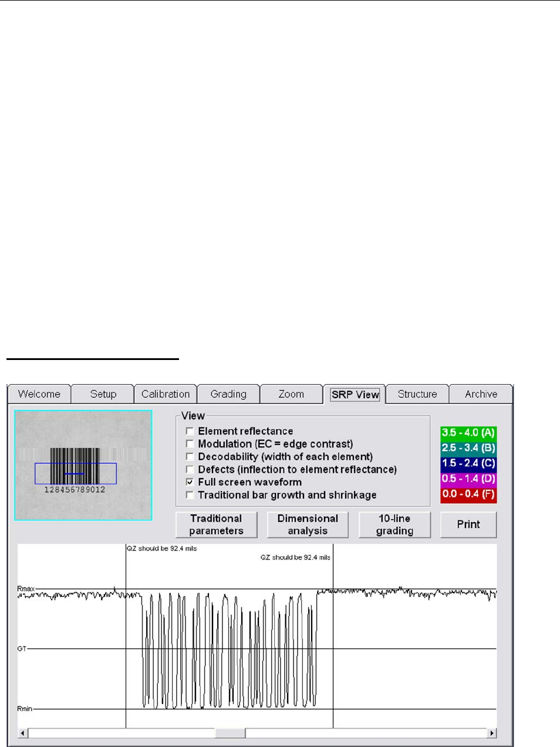
Task: Click the Dimensional analysis button
Action: click(x=308, y=524)
